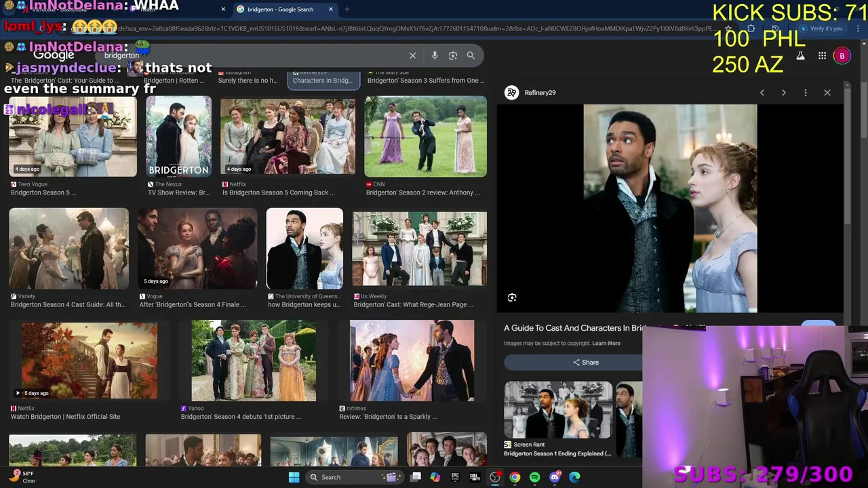Clear the Google search box text
868x488 pixels.
pyautogui.click(x=412, y=56)
